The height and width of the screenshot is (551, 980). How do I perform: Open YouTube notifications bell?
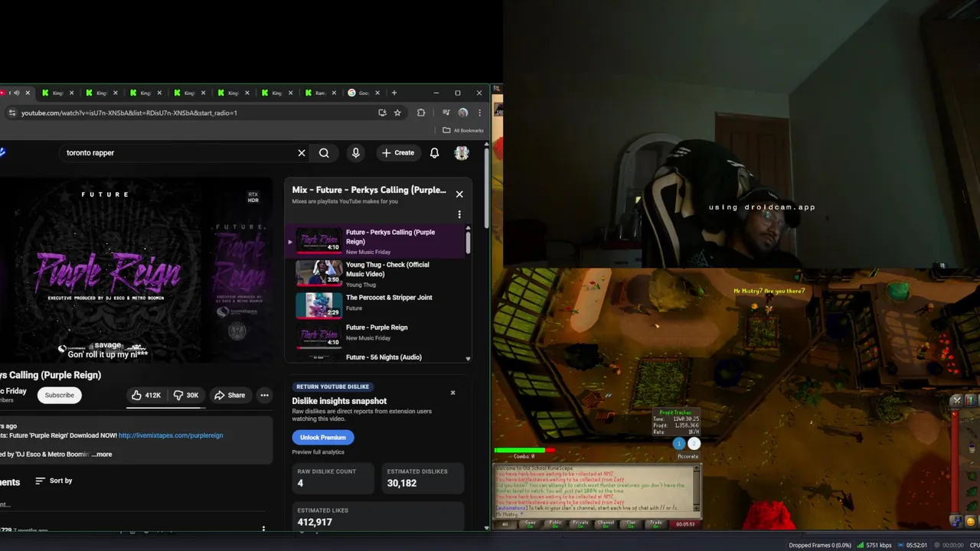[434, 153]
